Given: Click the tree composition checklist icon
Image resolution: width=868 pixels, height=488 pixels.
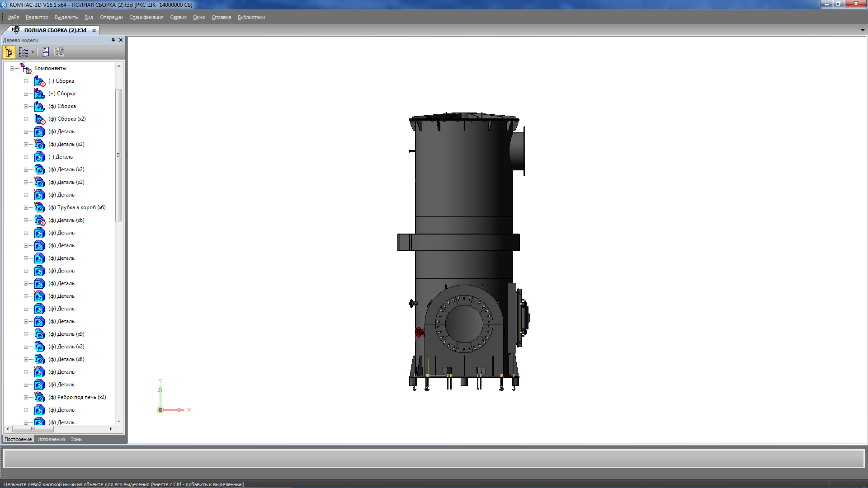Looking at the screenshot, I should (23, 52).
